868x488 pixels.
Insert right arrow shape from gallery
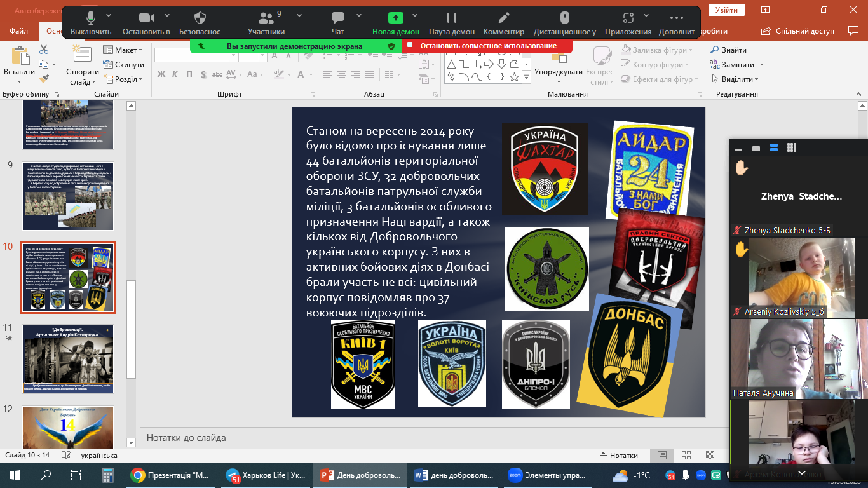(x=489, y=64)
